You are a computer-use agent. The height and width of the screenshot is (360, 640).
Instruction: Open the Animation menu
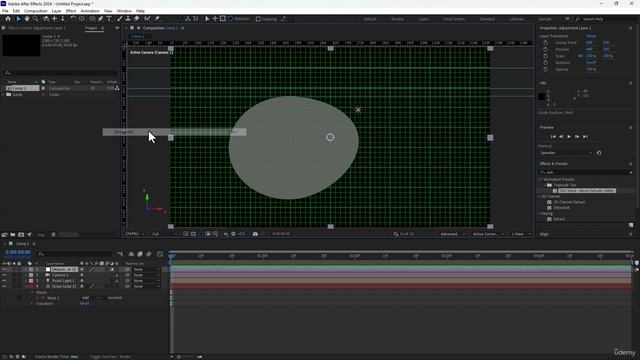click(x=90, y=11)
